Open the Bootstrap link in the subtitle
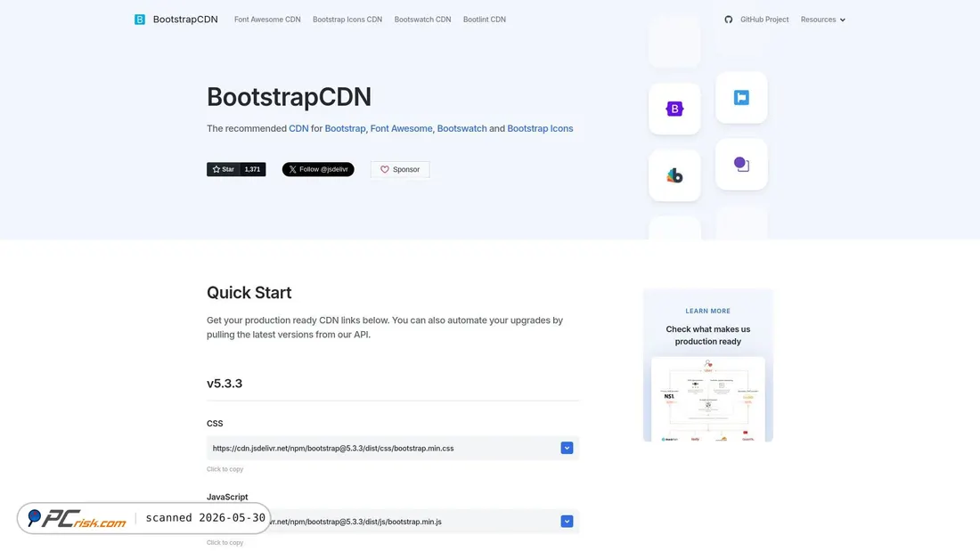Image resolution: width=980 pixels, height=551 pixels. (345, 128)
